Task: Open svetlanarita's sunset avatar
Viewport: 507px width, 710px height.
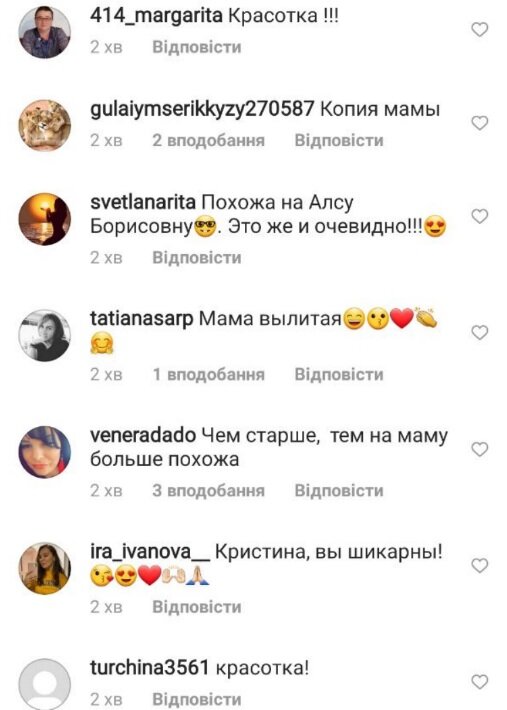Action: click(x=44, y=219)
